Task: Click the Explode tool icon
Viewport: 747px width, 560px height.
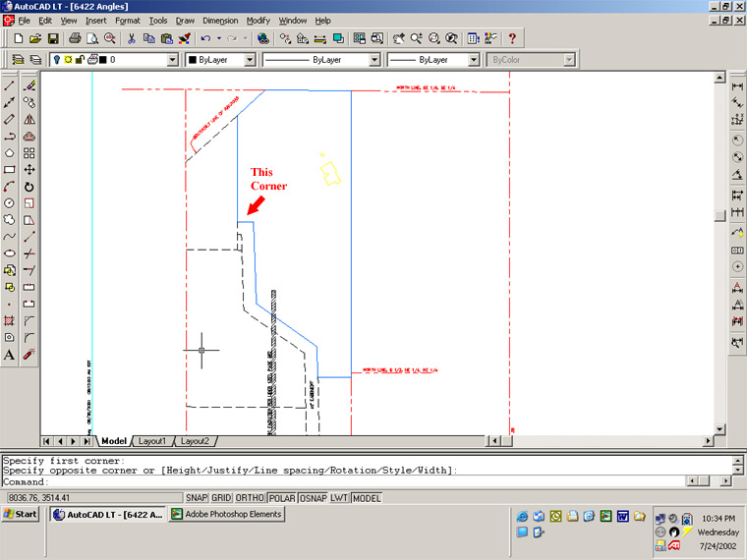Action: [x=29, y=355]
